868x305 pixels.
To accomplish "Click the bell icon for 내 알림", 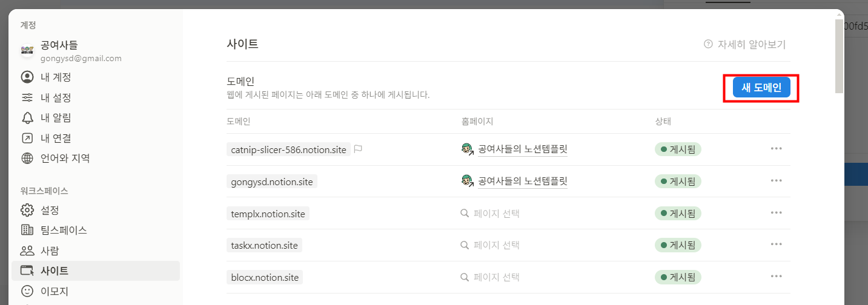I will pos(27,117).
